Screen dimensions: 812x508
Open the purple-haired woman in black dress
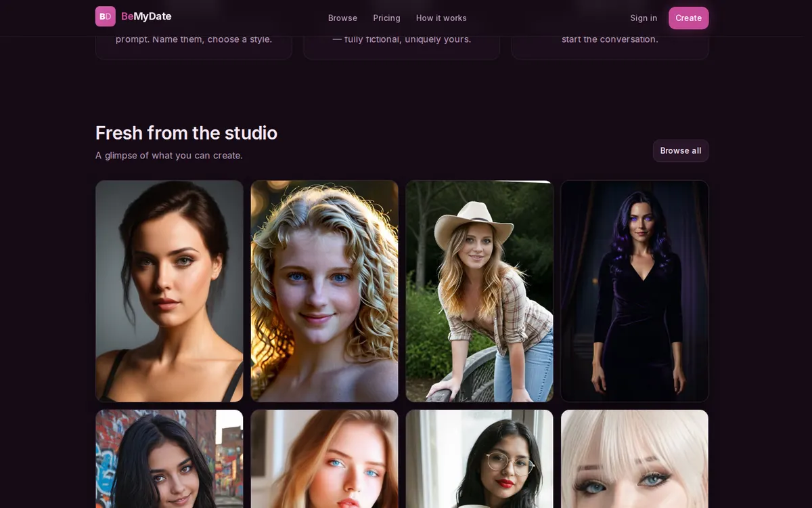click(x=635, y=291)
